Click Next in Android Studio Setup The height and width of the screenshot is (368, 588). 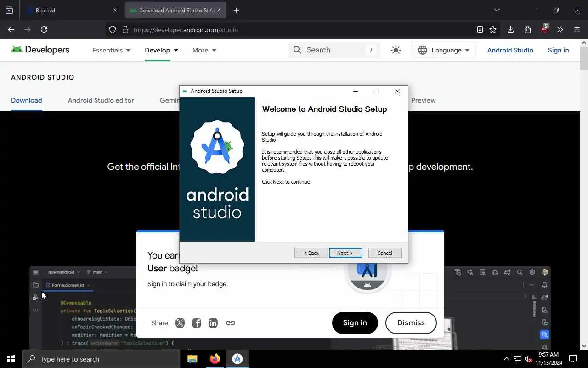(345, 253)
